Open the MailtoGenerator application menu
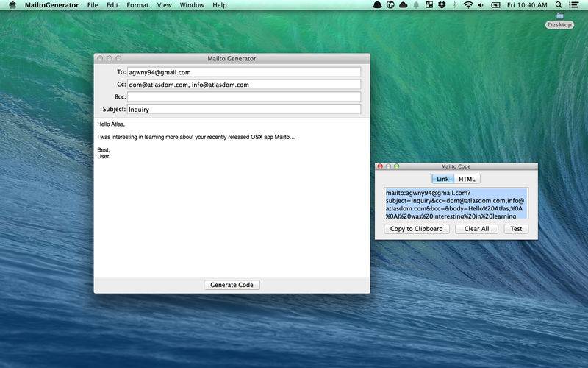The image size is (588, 368). pos(51,5)
